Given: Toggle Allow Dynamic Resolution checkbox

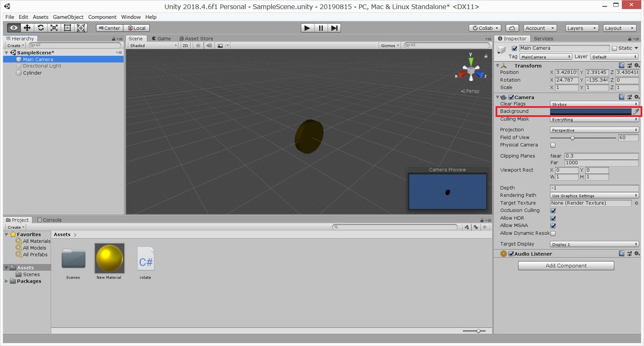Looking at the screenshot, I should (553, 233).
